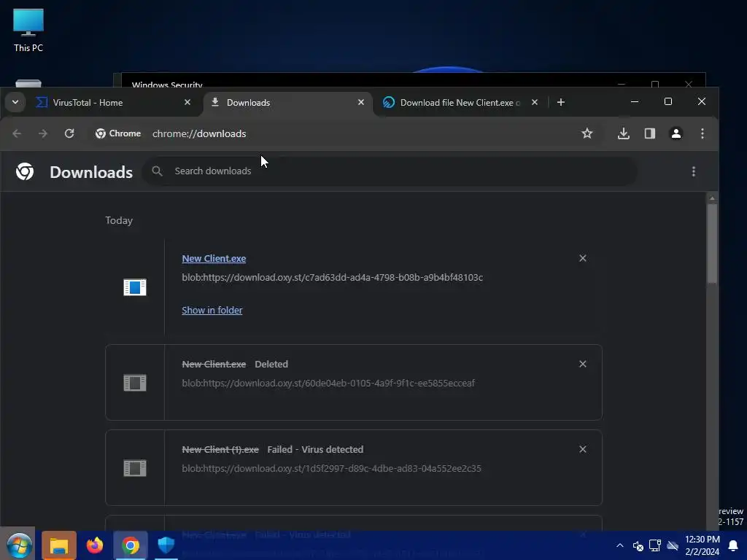Image resolution: width=747 pixels, height=560 pixels.
Task: Open File Explorer from taskbar
Action: (58, 545)
